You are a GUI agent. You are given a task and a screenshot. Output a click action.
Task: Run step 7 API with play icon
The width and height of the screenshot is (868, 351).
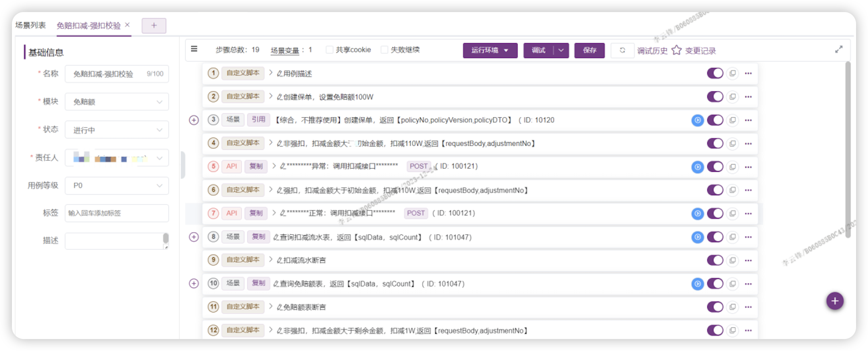tap(697, 214)
